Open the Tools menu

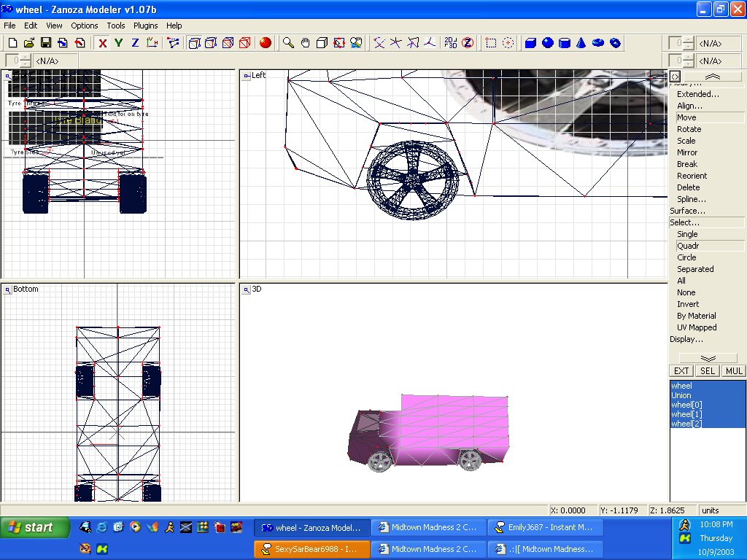pos(116,26)
